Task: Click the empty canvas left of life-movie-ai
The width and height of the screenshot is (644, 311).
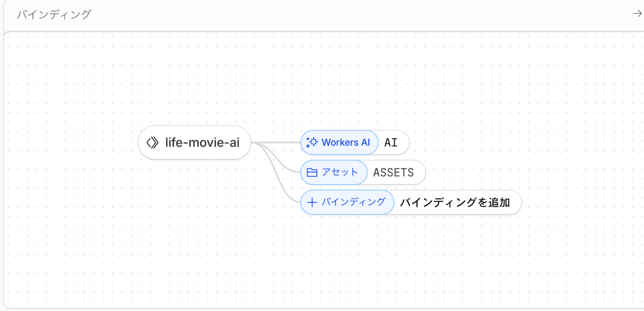Action: coord(69,143)
